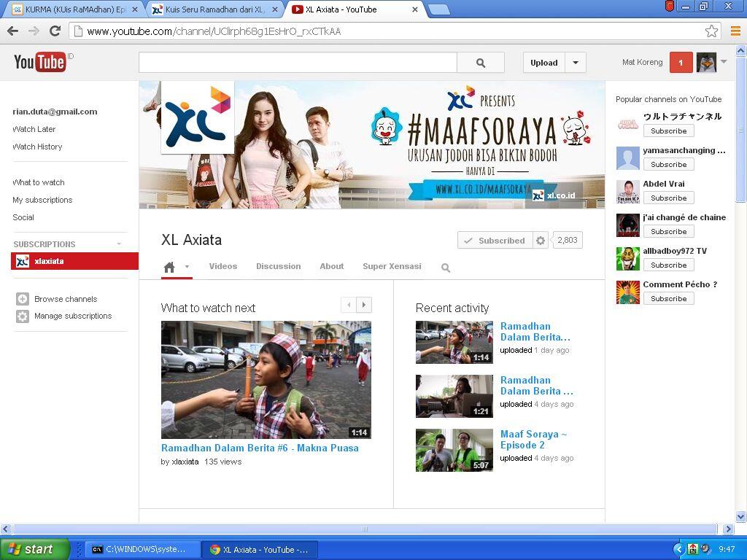This screenshot has height=560, width=747.
Task: Open subscription settings gear icon
Action: [x=541, y=241]
